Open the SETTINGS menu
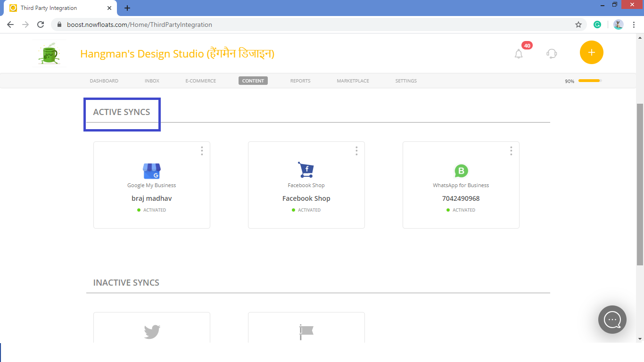 pyautogui.click(x=406, y=81)
